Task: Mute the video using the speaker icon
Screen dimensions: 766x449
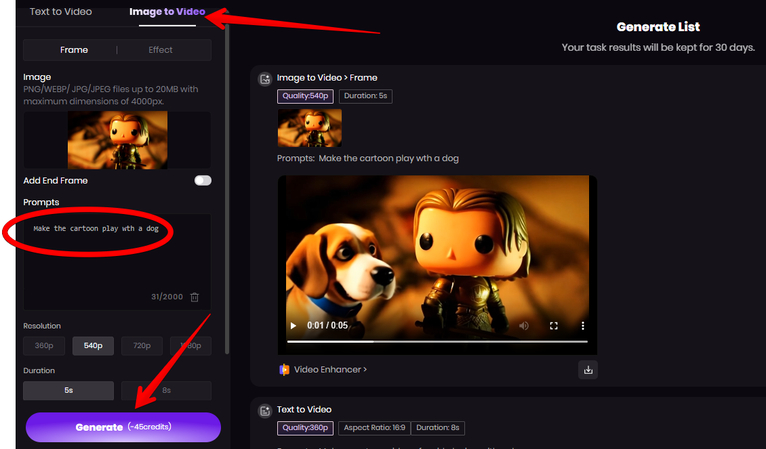Action: tap(523, 326)
